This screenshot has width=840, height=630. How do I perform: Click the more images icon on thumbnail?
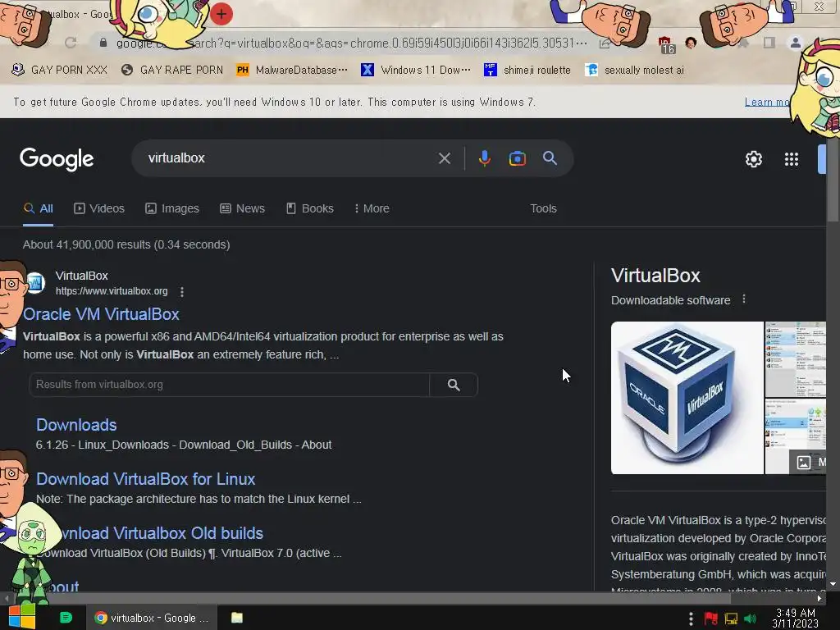point(804,463)
